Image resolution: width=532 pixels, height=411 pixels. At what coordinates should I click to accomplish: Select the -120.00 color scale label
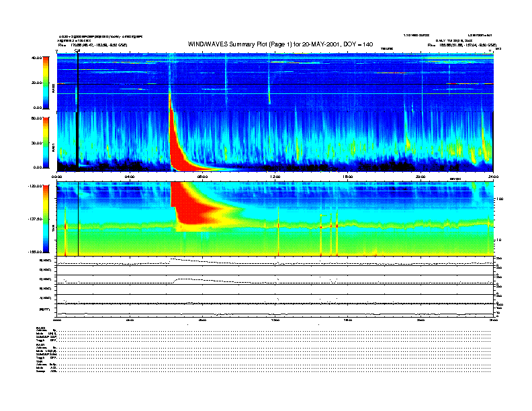pos(35,186)
